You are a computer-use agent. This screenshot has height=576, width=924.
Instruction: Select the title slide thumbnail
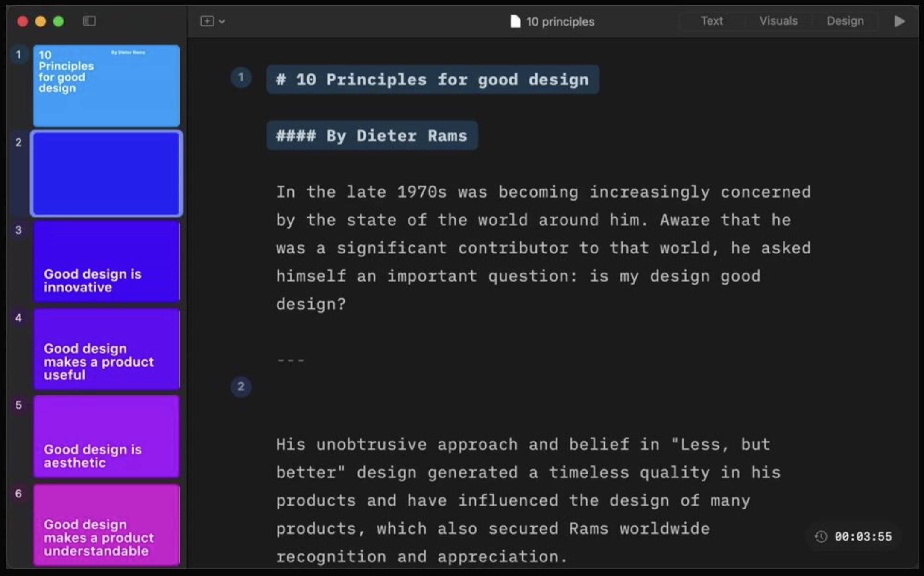point(106,85)
